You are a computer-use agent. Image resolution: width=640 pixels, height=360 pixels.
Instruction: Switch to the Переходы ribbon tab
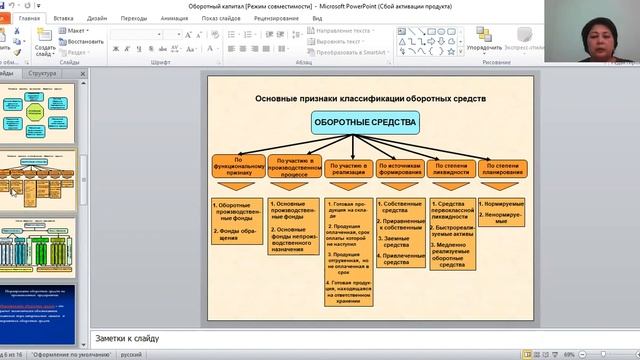coord(133,18)
